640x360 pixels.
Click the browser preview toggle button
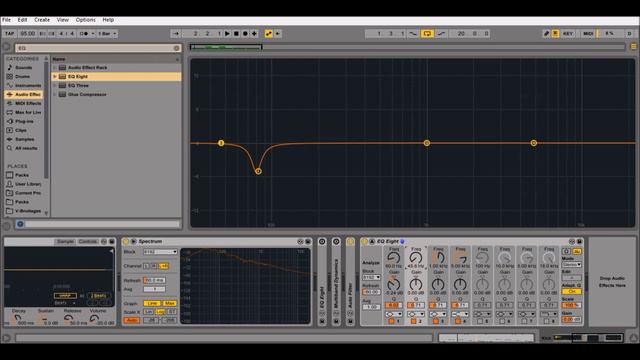20,224
